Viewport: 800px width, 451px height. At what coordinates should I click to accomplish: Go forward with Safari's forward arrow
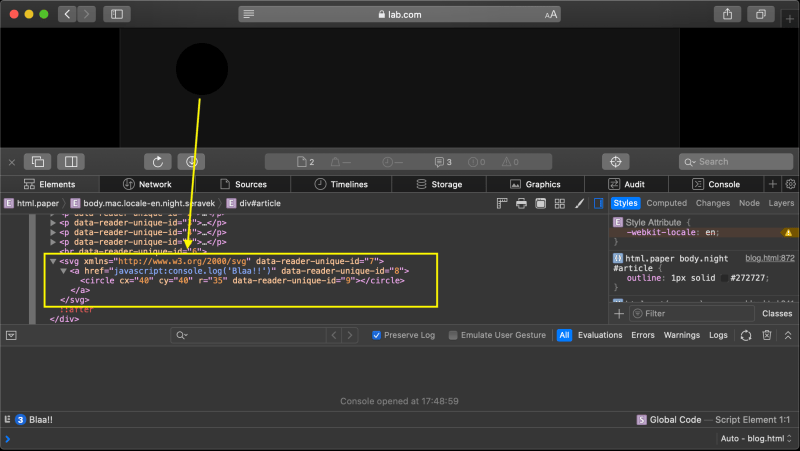[87, 14]
